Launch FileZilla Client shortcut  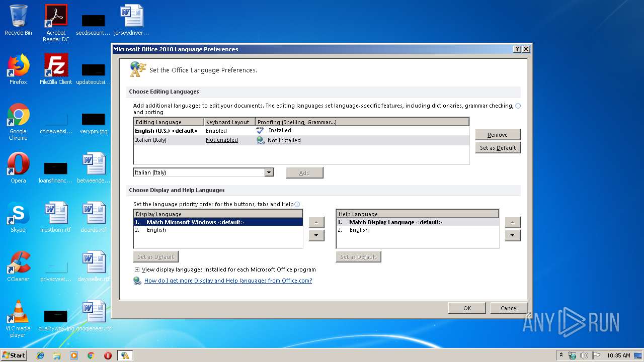(56, 69)
